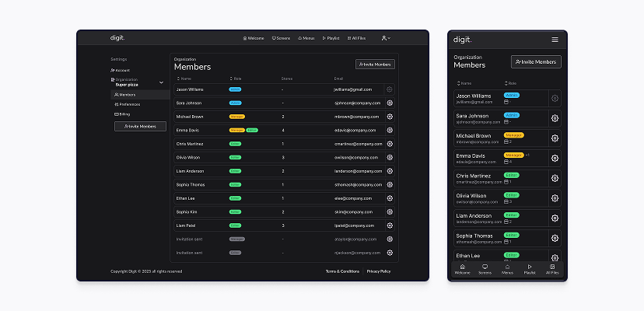The width and height of the screenshot is (644, 311).
Task: Select Billing in settings sidebar
Action: (122, 114)
